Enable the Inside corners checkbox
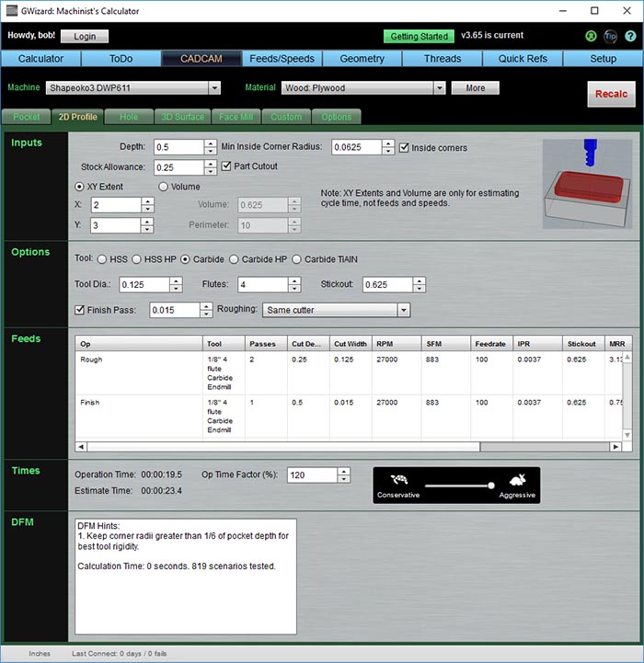644x663 pixels. [x=404, y=147]
